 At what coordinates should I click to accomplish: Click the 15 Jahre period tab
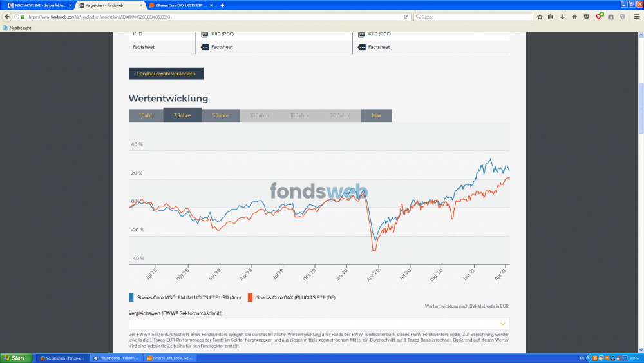(299, 115)
